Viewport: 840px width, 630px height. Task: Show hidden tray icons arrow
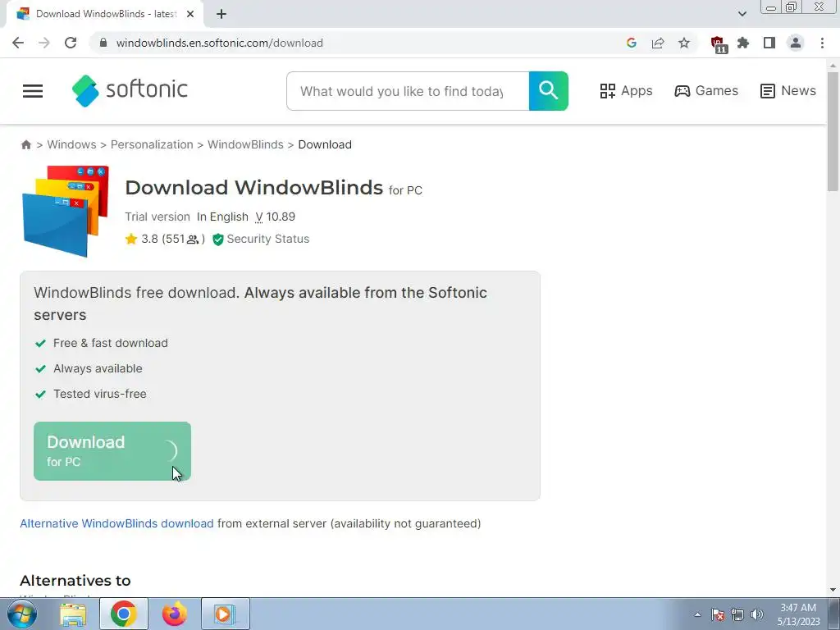click(x=697, y=614)
